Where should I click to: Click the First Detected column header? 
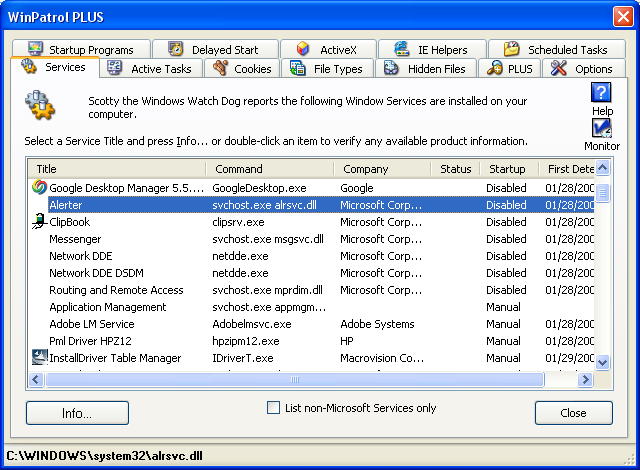click(x=567, y=169)
